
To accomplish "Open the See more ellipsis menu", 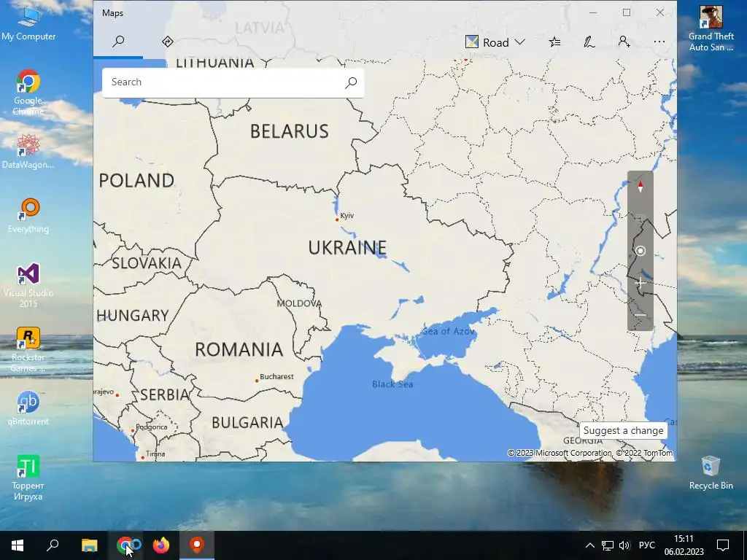I will pyautogui.click(x=659, y=42).
